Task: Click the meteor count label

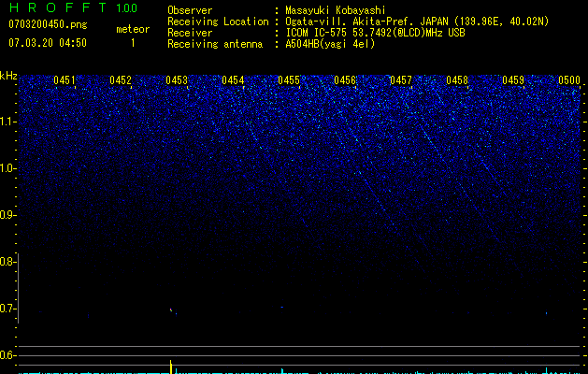Action: [x=133, y=29]
